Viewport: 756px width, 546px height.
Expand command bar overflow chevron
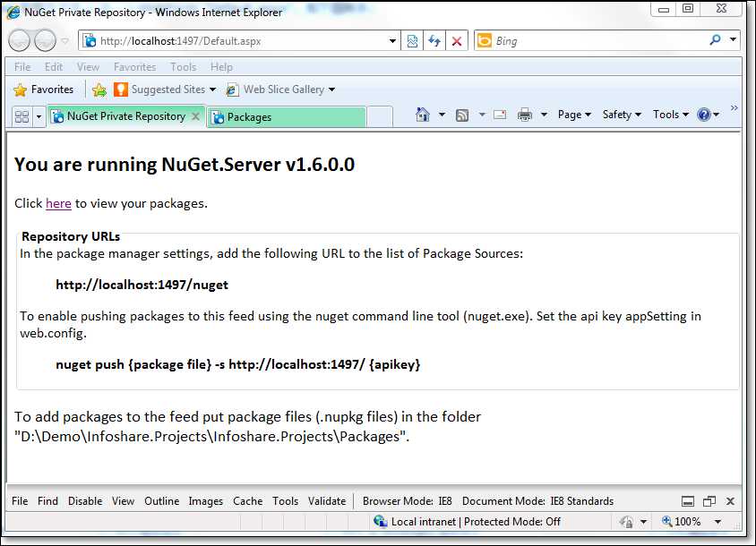pyautogui.click(x=734, y=108)
